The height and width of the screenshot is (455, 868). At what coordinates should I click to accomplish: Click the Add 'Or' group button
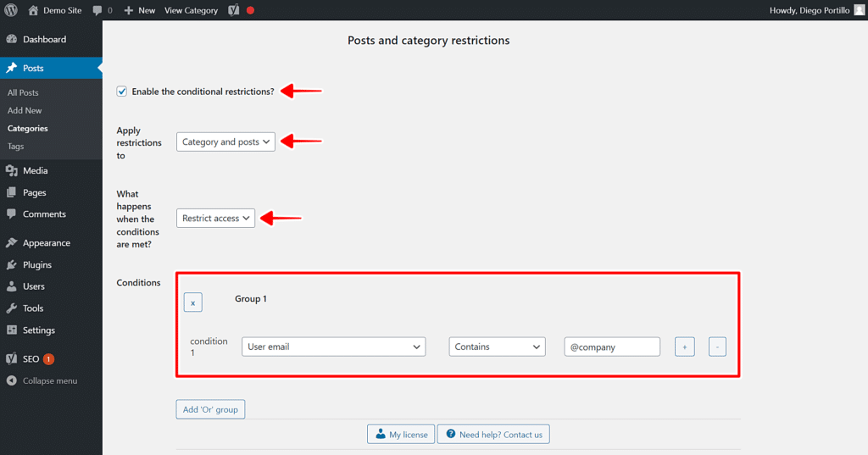pyautogui.click(x=210, y=409)
